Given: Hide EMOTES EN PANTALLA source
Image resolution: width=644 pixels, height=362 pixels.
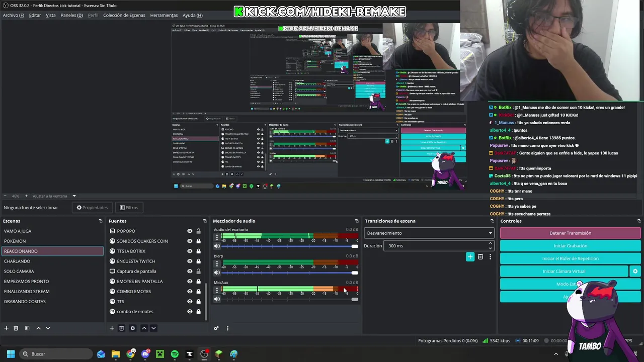Looking at the screenshot, I should [x=190, y=282].
